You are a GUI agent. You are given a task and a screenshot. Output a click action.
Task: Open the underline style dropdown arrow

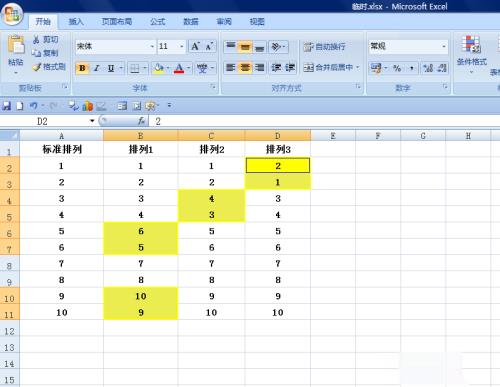[121, 68]
